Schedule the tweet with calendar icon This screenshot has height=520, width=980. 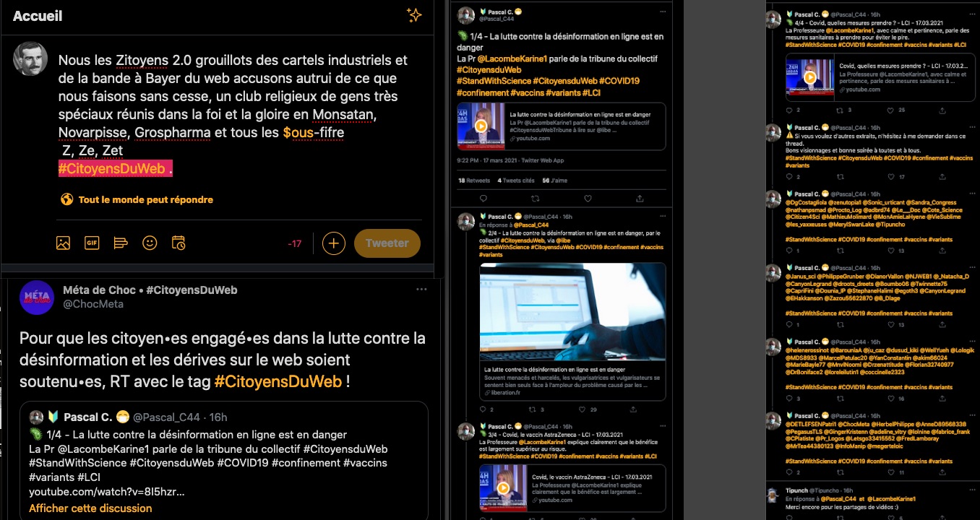click(x=179, y=243)
